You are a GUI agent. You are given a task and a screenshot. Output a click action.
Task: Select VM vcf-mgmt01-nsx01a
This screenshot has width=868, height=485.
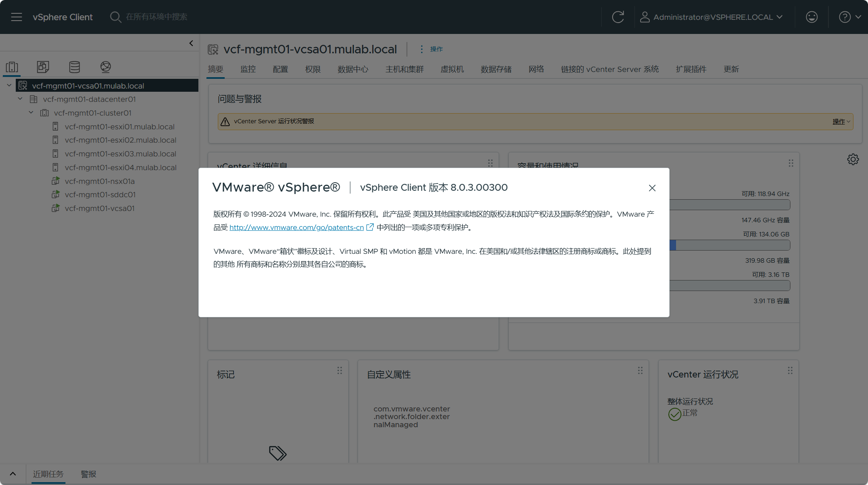click(x=99, y=181)
